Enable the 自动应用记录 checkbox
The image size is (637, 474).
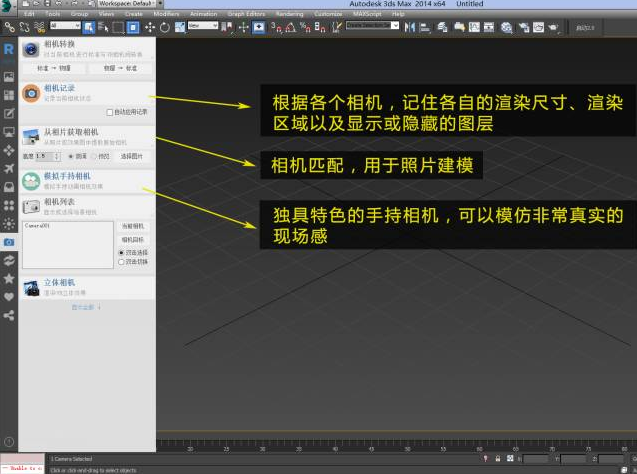pos(109,112)
